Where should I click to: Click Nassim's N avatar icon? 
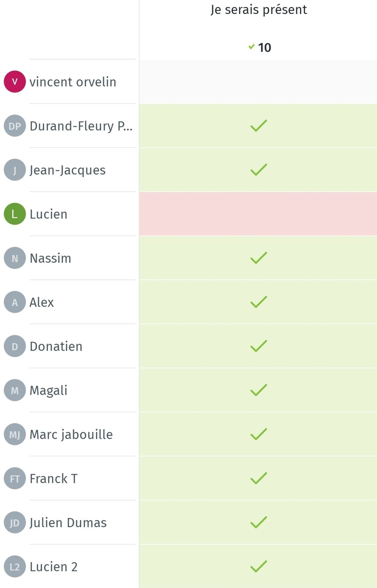pyautogui.click(x=15, y=258)
